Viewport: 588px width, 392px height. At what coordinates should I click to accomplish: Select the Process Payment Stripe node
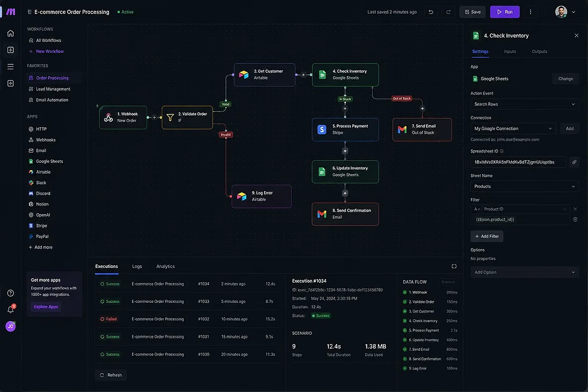[x=345, y=129]
